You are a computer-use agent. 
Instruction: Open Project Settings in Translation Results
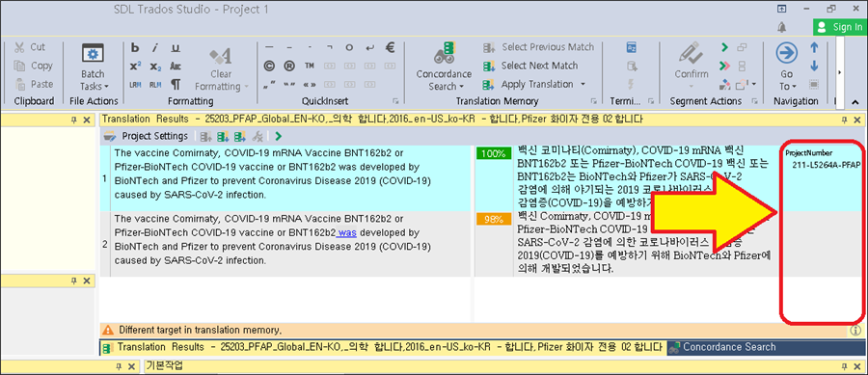(147, 136)
